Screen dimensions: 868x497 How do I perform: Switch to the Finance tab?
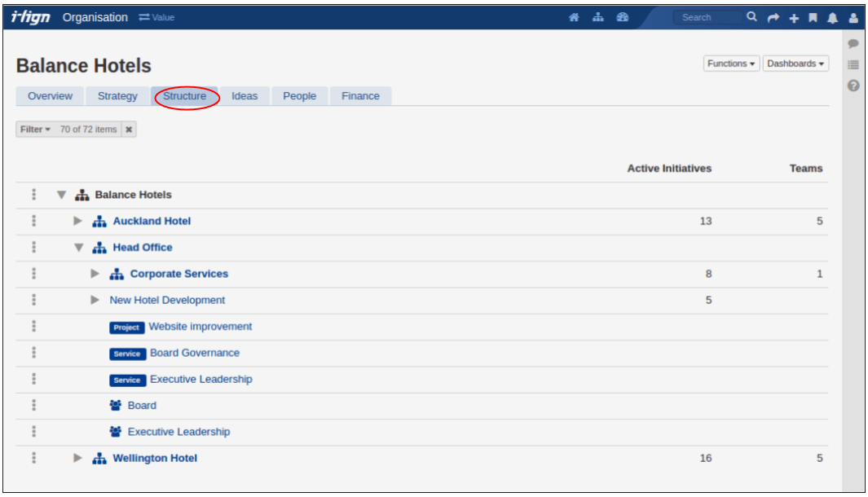click(x=360, y=96)
